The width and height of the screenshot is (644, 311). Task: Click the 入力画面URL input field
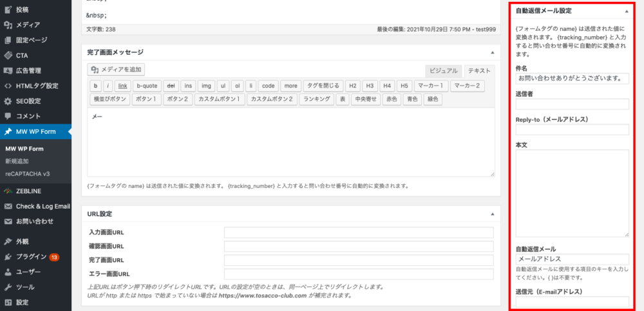[x=358, y=232]
